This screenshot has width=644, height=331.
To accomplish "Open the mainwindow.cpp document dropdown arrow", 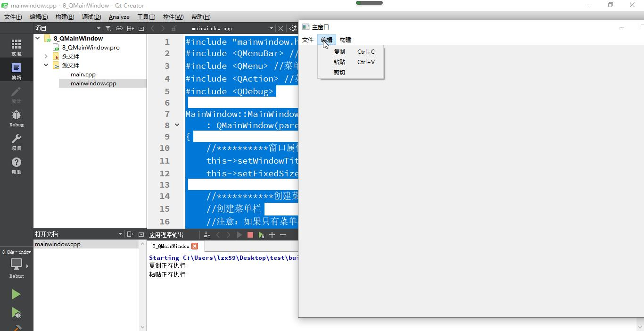I will point(271,28).
